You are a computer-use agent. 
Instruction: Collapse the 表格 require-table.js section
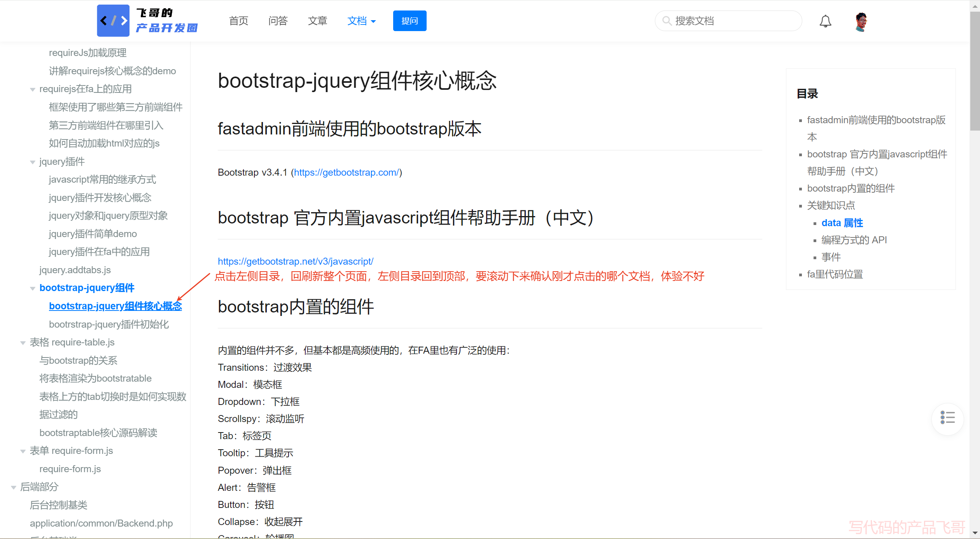(23, 343)
